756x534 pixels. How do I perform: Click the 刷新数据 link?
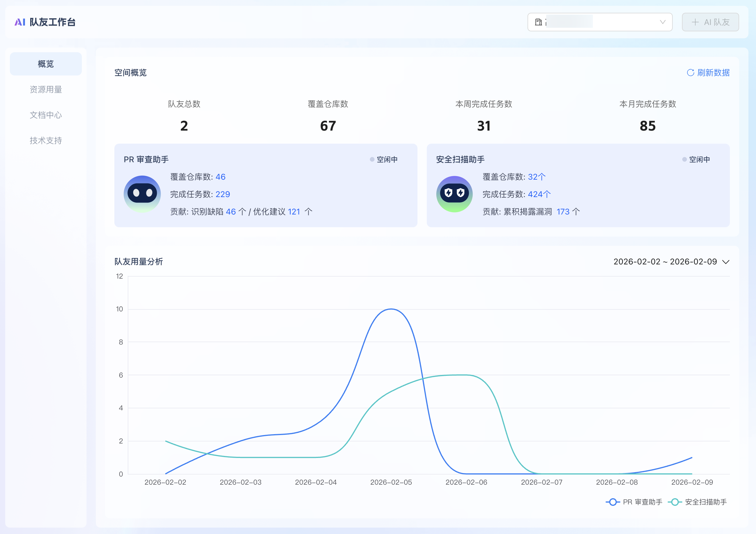coord(708,73)
